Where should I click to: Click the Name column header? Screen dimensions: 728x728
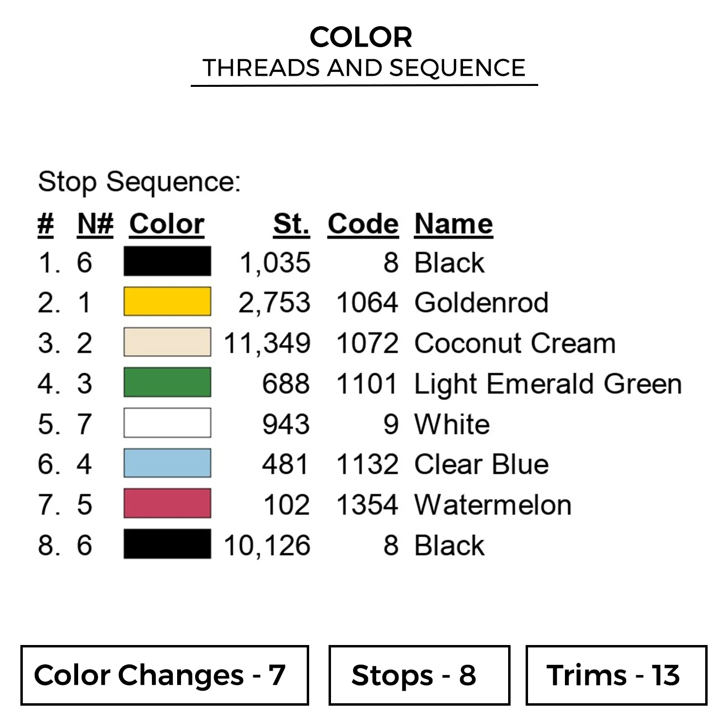(x=453, y=224)
